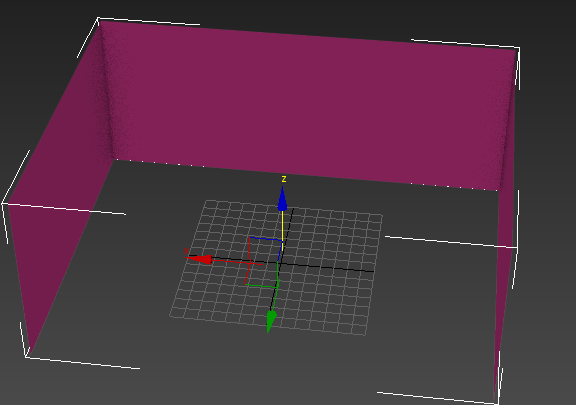Click the green Y-axis arrow of the gizmo
This screenshot has height=405, width=576.
[271, 322]
